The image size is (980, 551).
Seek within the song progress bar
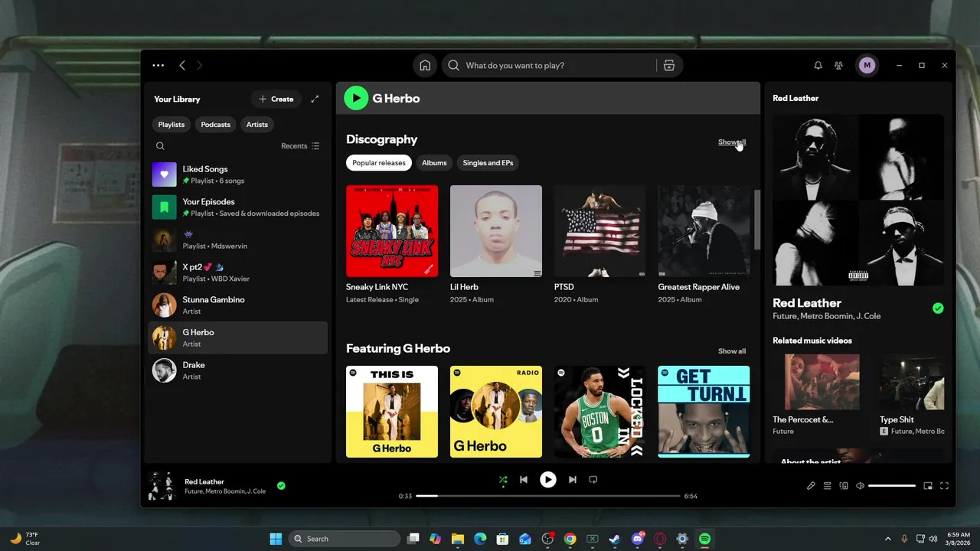click(548, 496)
